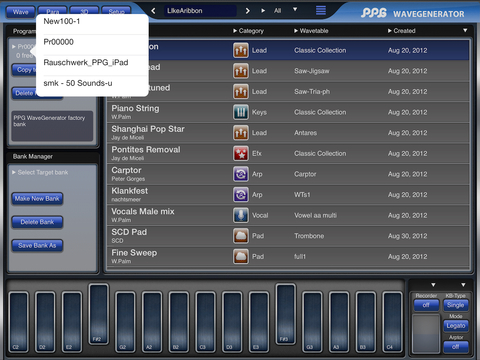The image size is (480, 360).
Task: Play the C4 key on keyboard
Action: [392, 322]
